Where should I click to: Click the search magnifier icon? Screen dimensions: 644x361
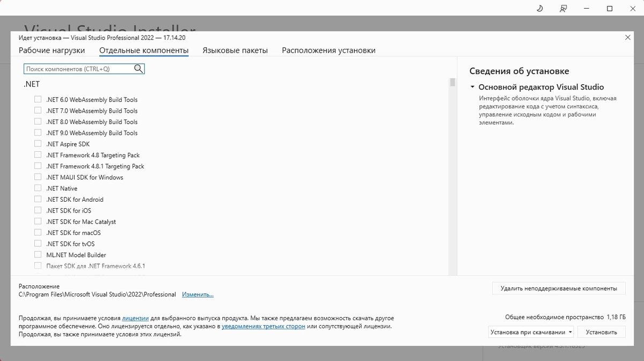138,69
